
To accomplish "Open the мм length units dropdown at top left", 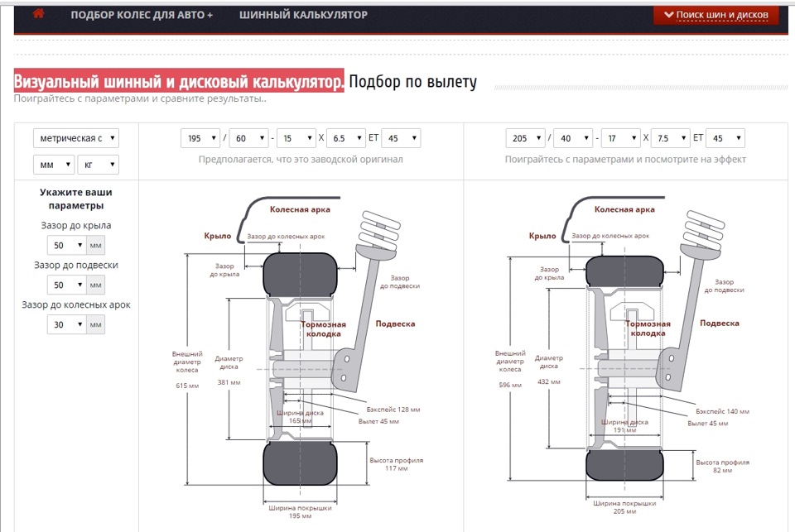I will pyautogui.click(x=55, y=165).
